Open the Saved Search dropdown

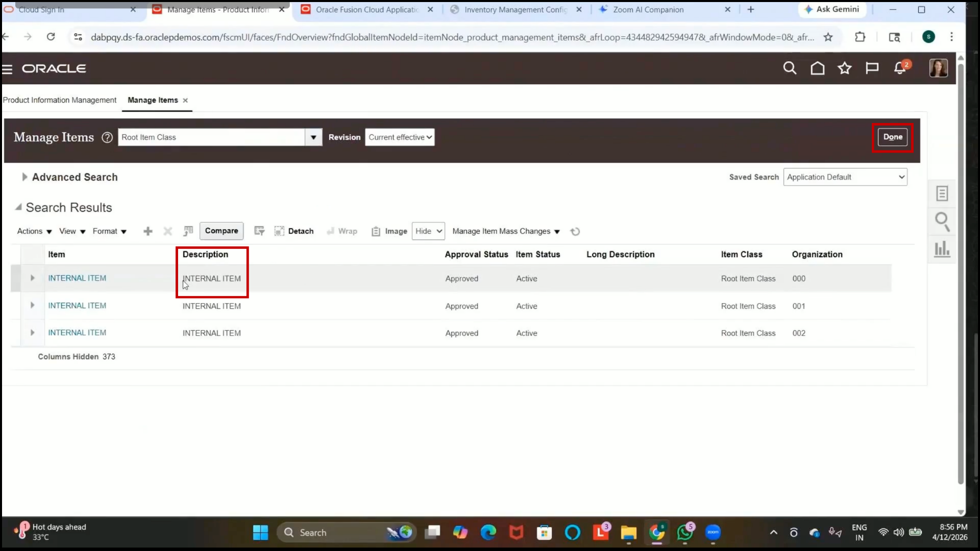point(845,177)
